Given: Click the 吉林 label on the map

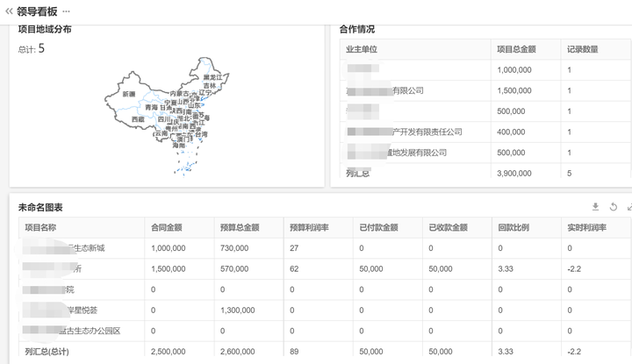Looking at the screenshot, I should coord(210,85).
